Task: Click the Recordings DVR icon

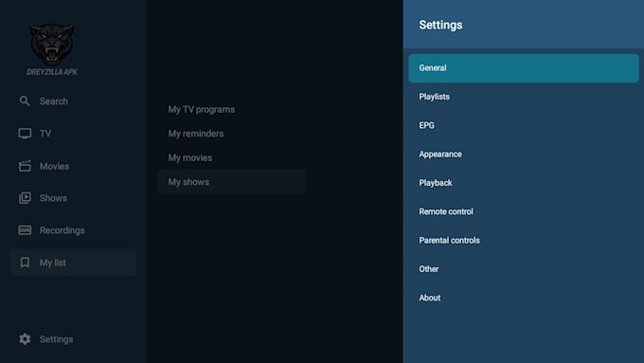Action: (x=25, y=230)
